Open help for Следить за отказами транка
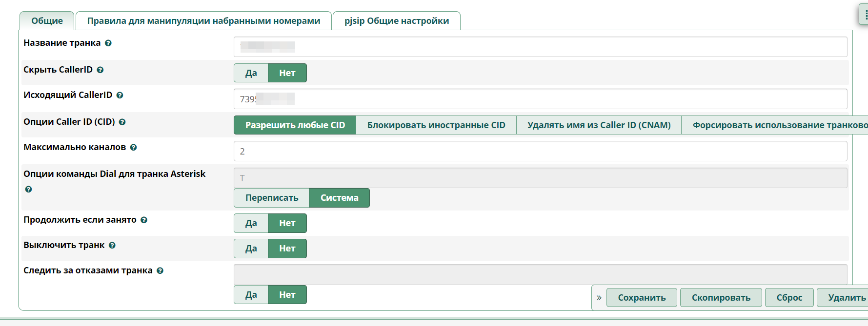 pyautogui.click(x=160, y=271)
